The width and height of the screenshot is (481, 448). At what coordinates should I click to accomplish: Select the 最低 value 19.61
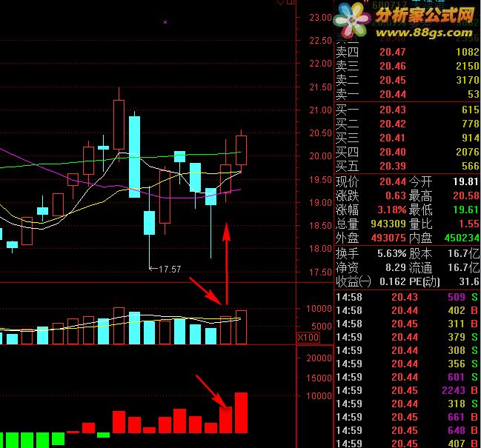click(x=465, y=210)
